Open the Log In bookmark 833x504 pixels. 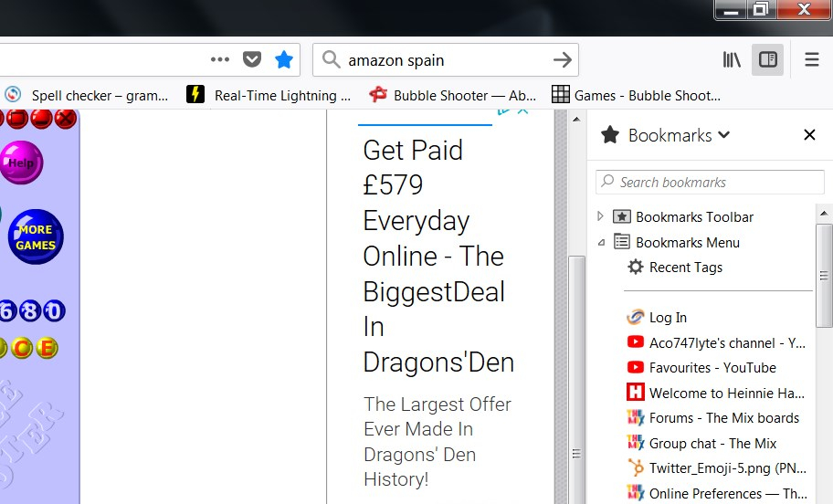[657, 318]
